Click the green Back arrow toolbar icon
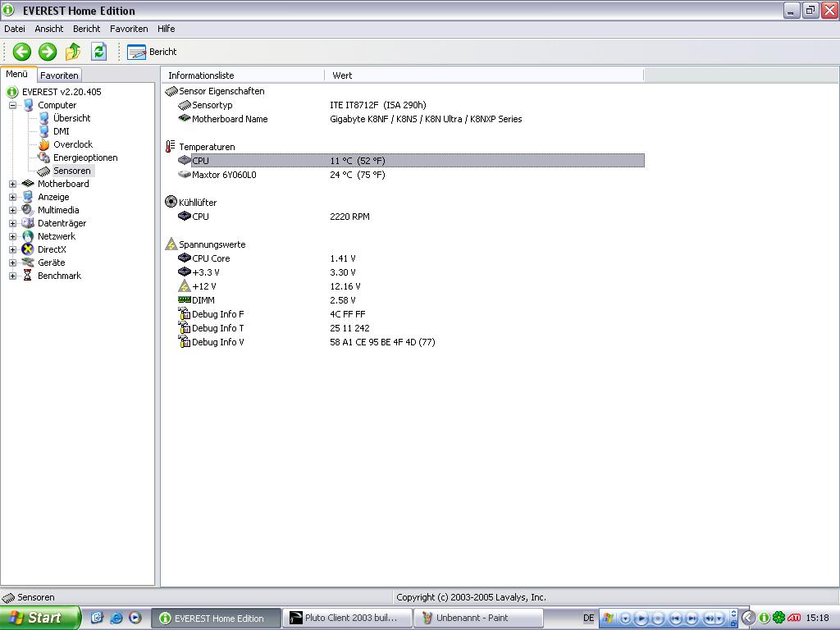 tap(22, 52)
